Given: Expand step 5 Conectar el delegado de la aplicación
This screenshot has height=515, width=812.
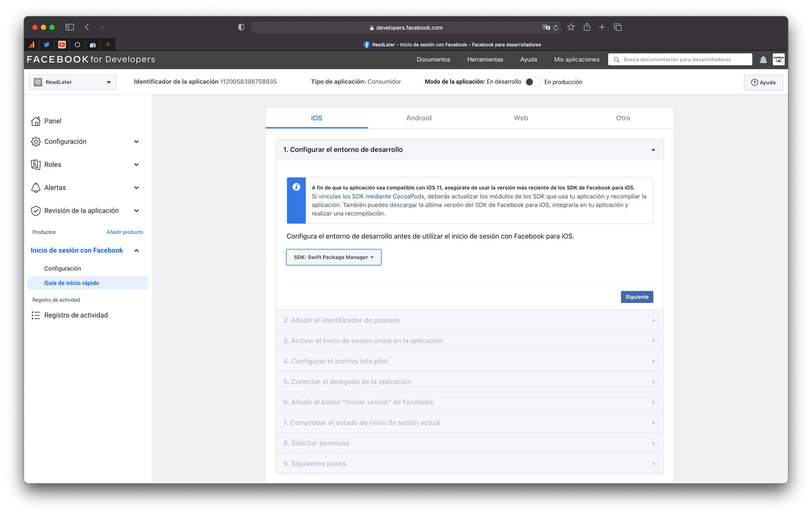Looking at the screenshot, I should click(470, 382).
